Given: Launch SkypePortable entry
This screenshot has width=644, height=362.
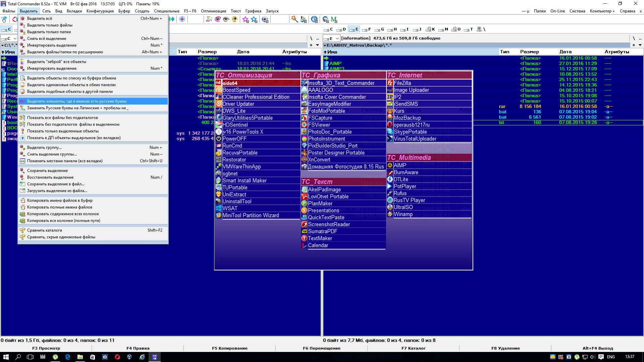Looking at the screenshot, I should click(429, 132).
